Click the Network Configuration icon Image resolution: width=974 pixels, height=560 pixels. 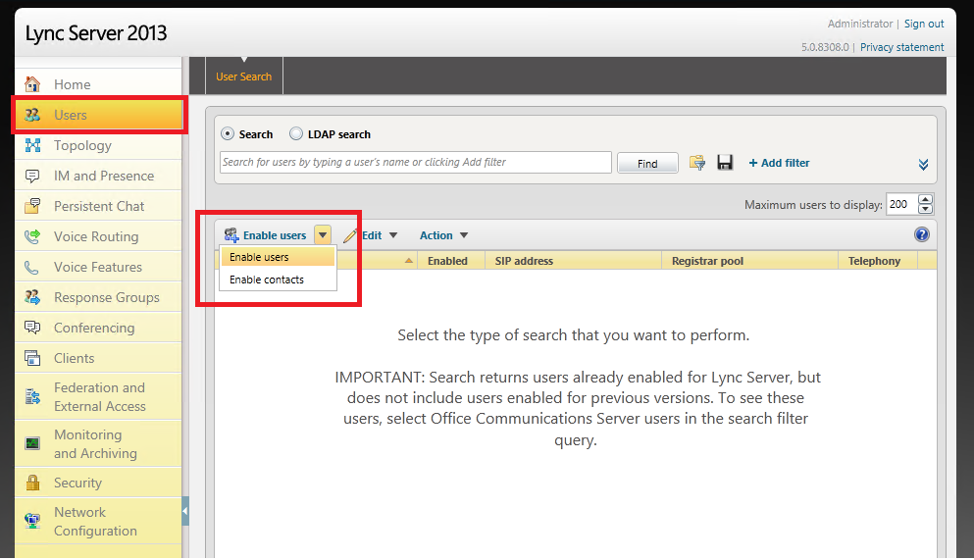point(32,521)
